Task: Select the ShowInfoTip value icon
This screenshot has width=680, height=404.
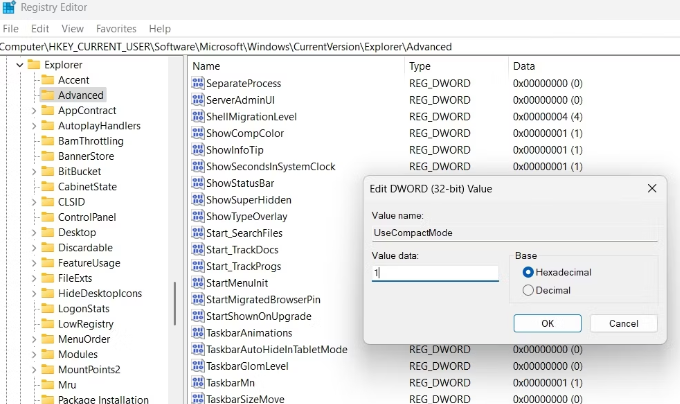Action: click(198, 150)
